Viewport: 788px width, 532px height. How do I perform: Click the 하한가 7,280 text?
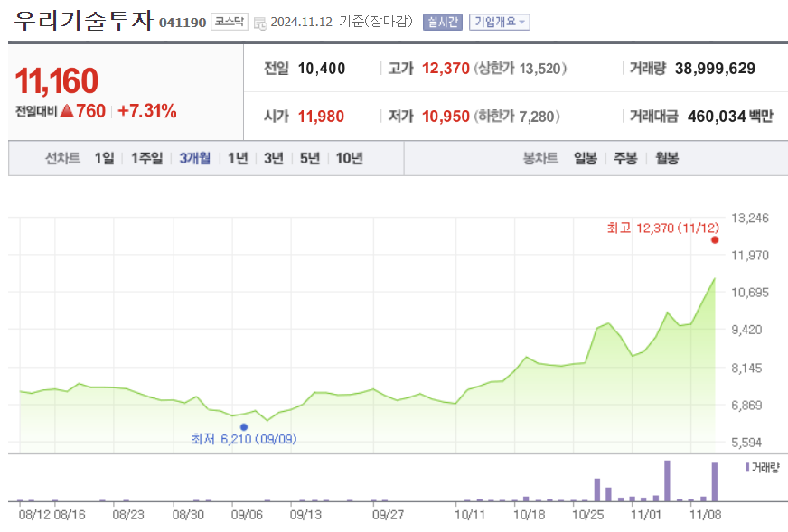point(517,117)
